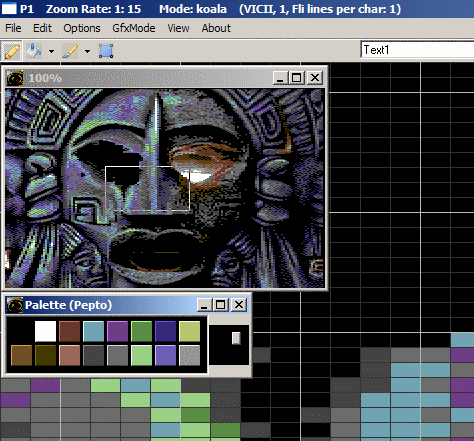Pick the light green palette swatch
The height and width of the screenshot is (441, 474).
[x=141, y=355]
